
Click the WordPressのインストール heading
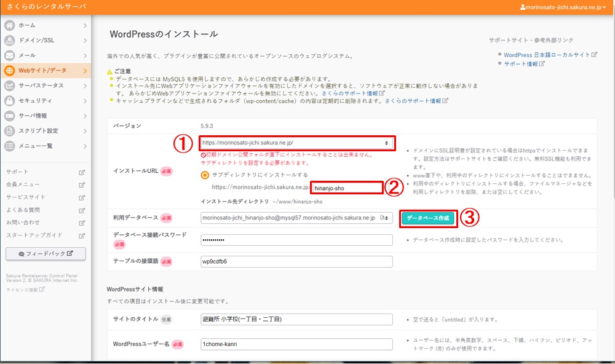point(164,34)
